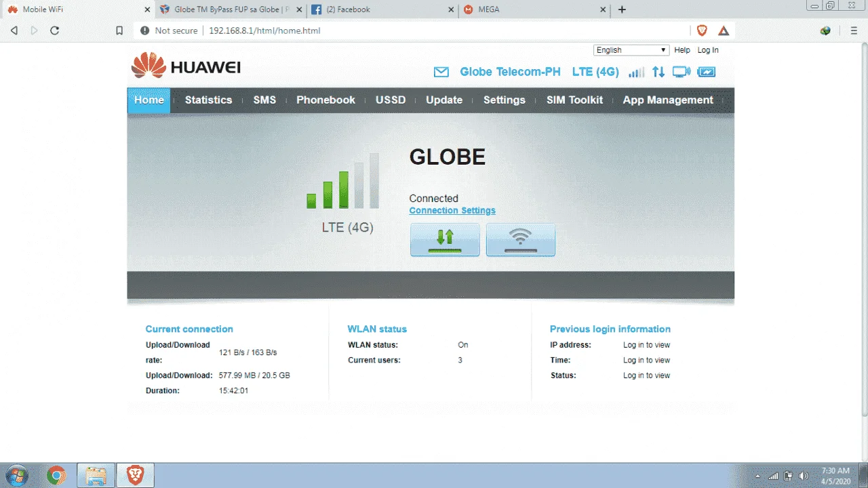Open the App Management menu
Viewport: 868px width, 488px height.
click(668, 100)
